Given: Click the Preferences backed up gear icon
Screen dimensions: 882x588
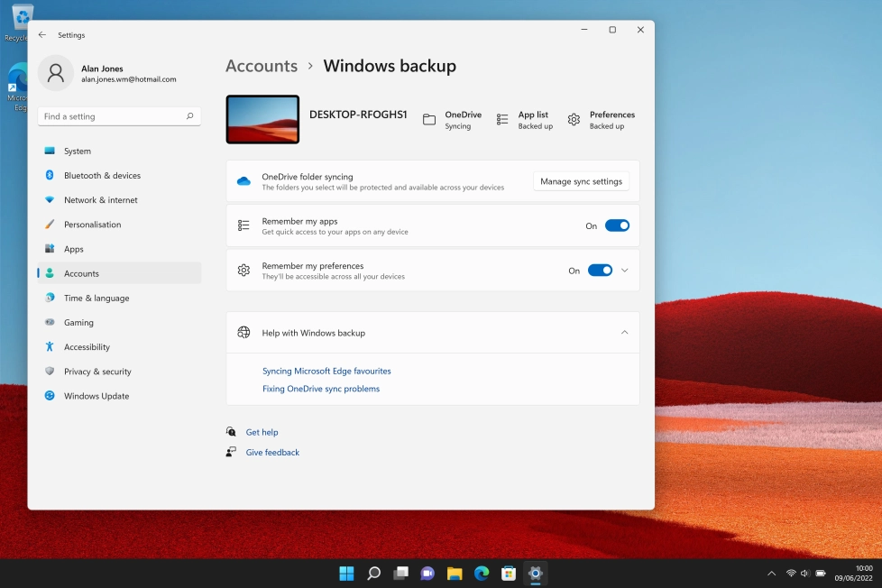Looking at the screenshot, I should (574, 119).
